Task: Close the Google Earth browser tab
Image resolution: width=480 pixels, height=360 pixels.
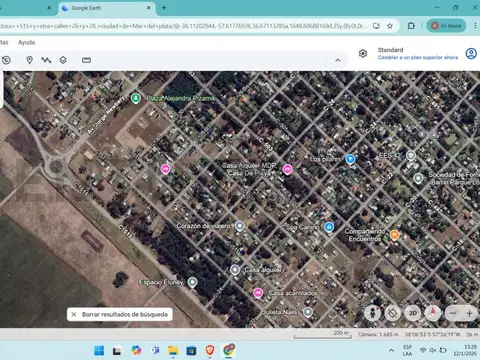Action: (149, 8)
